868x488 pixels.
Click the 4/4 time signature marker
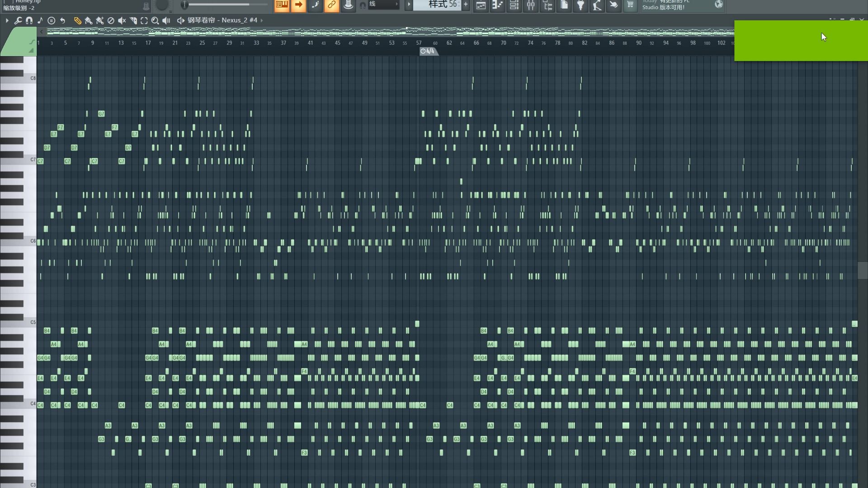click(x=428, y=51)
